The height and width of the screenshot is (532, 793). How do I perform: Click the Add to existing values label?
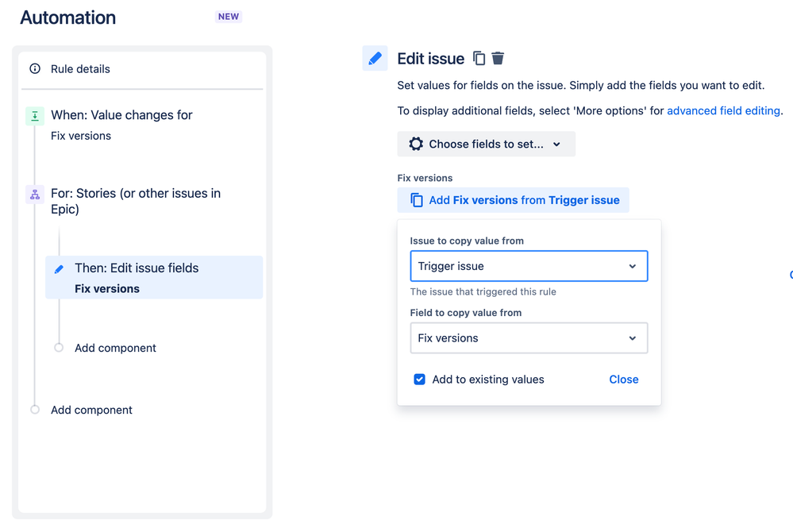(x=488, y=380)
